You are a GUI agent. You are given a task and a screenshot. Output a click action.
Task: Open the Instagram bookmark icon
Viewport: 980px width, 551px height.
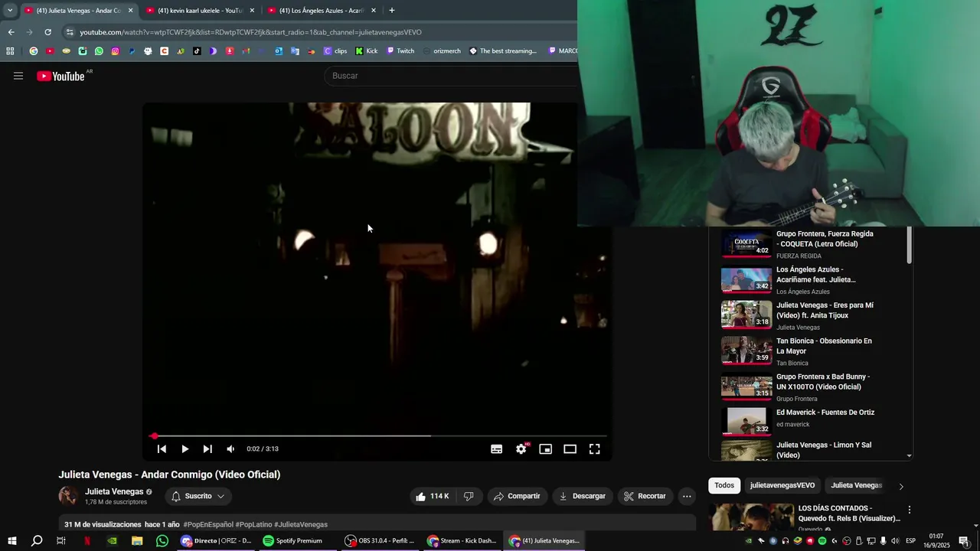point(115,51)
